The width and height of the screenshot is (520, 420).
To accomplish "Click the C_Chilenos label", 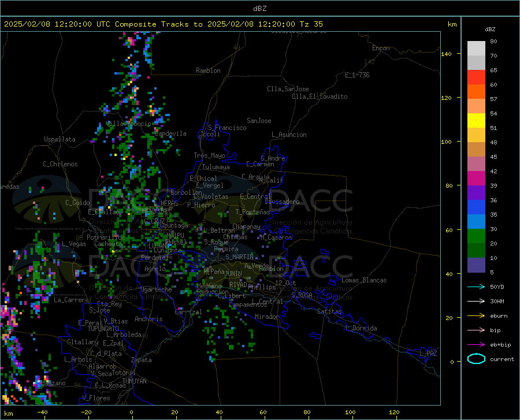I will pyautogui.click(x=60, y=164).
